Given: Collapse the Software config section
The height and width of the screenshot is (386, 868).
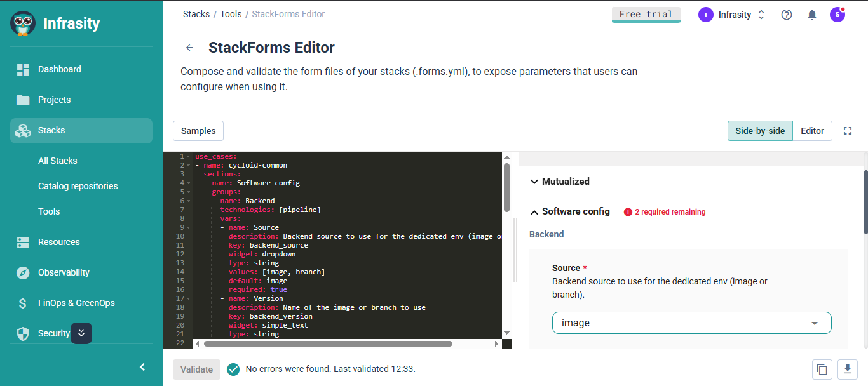Looking at the screenshot, I should click(x=534, y=212).
